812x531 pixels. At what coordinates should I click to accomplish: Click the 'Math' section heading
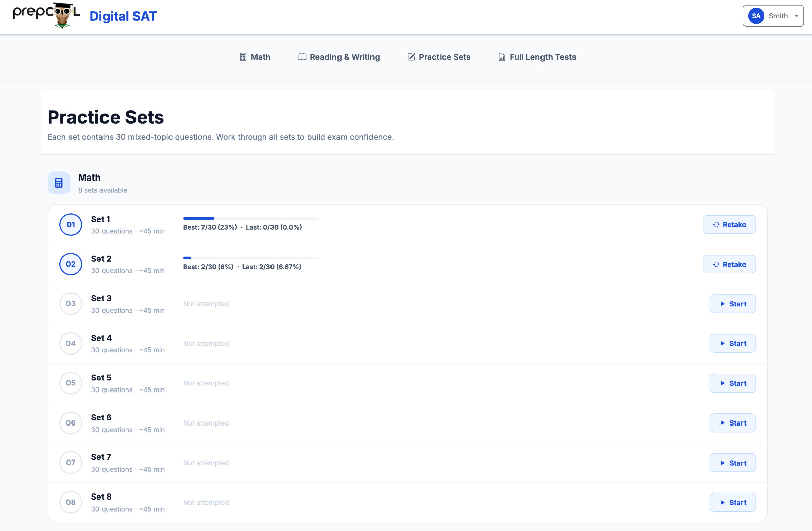pos(89,178)
